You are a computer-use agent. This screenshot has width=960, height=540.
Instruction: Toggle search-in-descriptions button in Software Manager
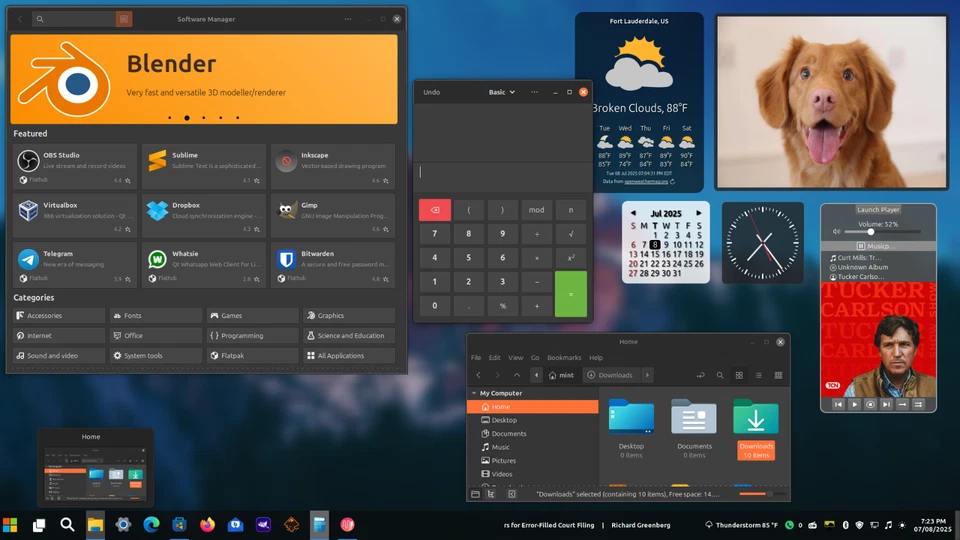(124, 19)
